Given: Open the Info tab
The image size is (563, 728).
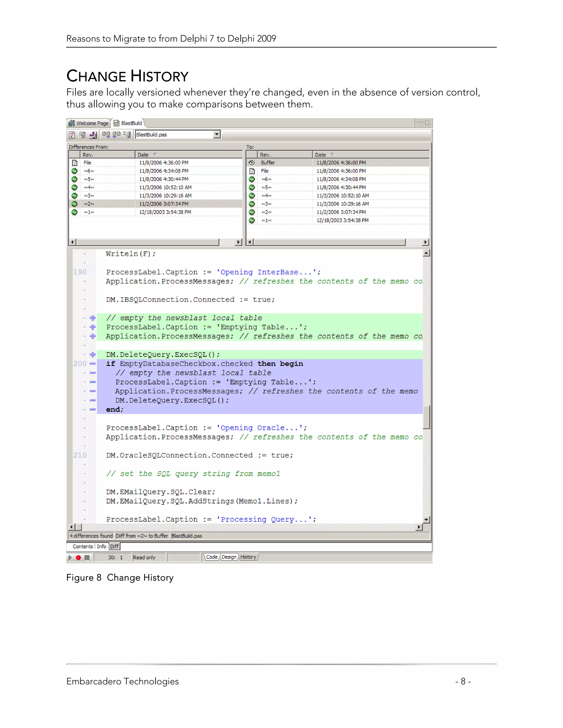Looking at the screenshot, I should coord(102,546).
